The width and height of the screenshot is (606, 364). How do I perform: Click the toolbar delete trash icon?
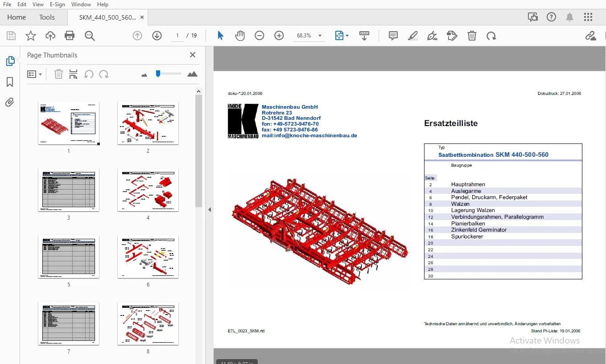472,36
